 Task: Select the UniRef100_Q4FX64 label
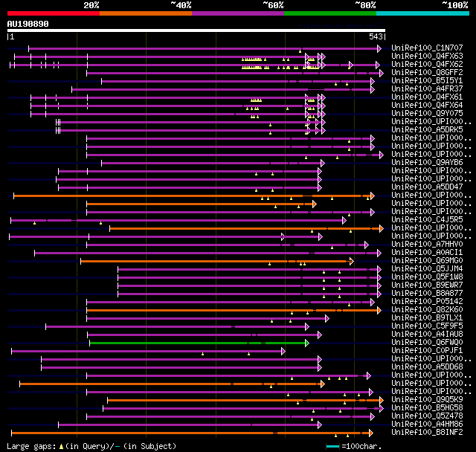(x=427, y=106)
